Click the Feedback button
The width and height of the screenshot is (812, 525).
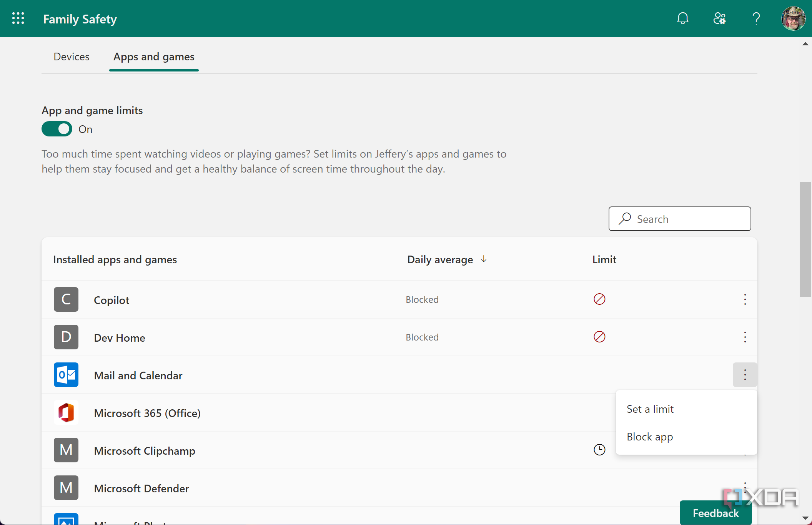click(x=715, y=513)
